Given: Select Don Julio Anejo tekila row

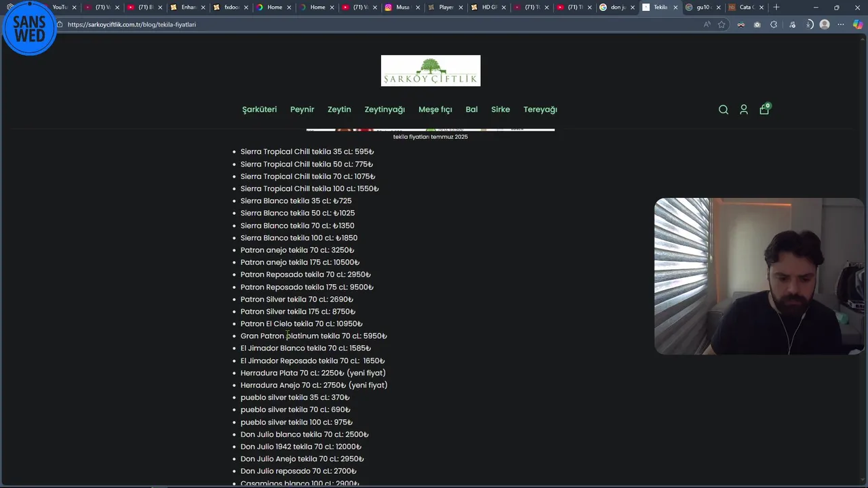Looking at the screenshot, I should [302, 459].
